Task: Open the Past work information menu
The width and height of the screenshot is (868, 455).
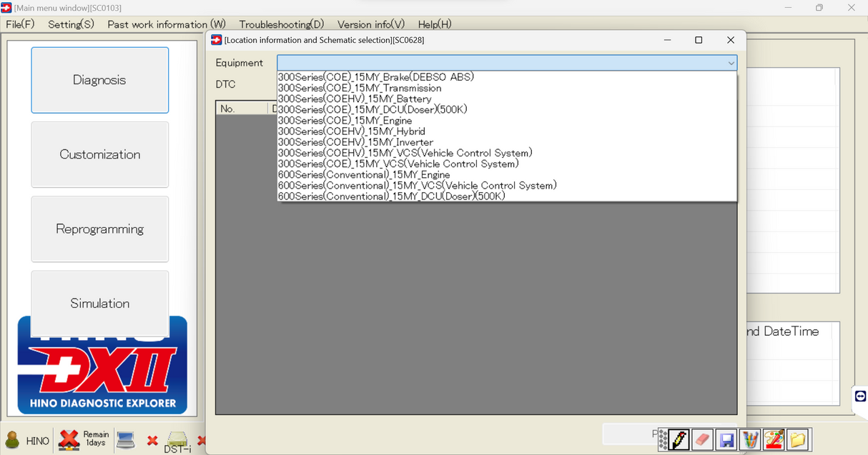Action: tap(166, 24)
